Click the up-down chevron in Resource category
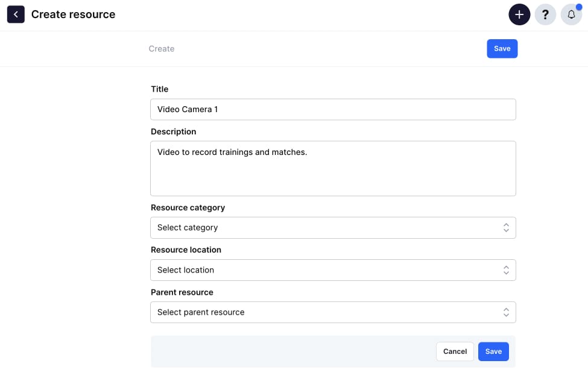588x378 pixels. pyautogui.click(x=506, y=228)
